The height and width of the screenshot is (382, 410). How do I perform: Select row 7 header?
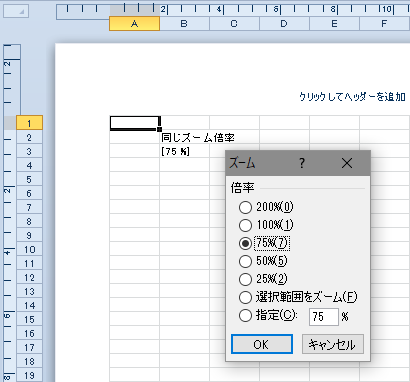pyautogui.click(x=29, y=207)
